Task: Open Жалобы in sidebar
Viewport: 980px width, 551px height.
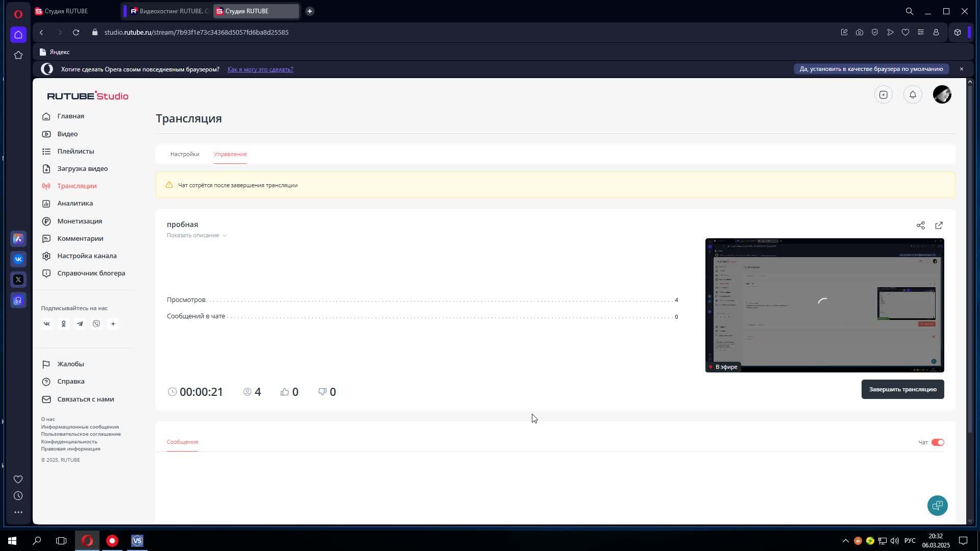Action: click(70, 364)
